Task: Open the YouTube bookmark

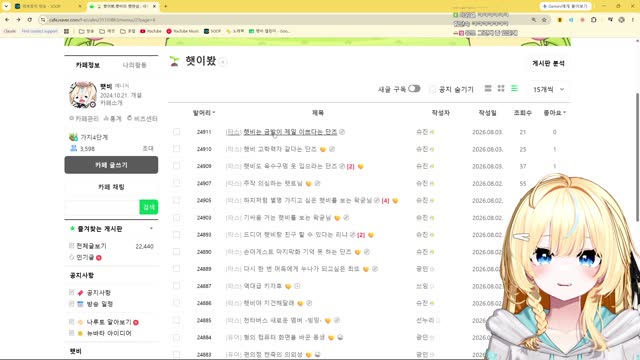Action: [151, 31]
